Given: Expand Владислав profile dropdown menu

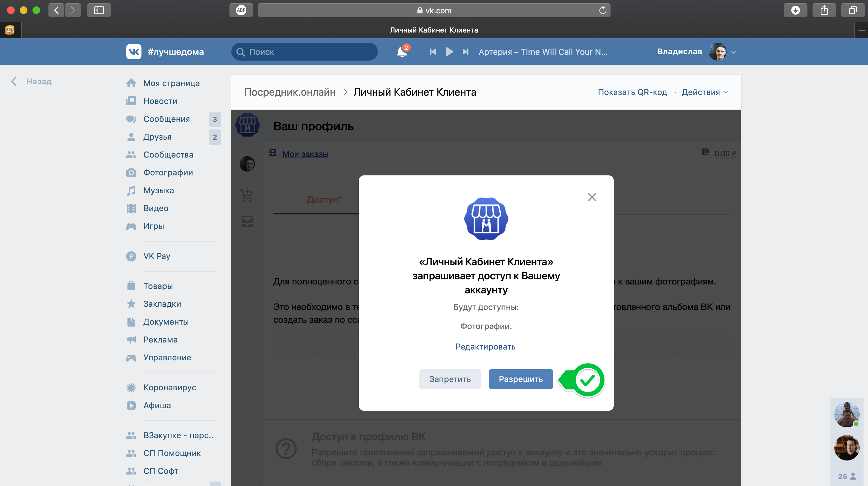Looking at the screenshot, I should (x=734, y=52).
